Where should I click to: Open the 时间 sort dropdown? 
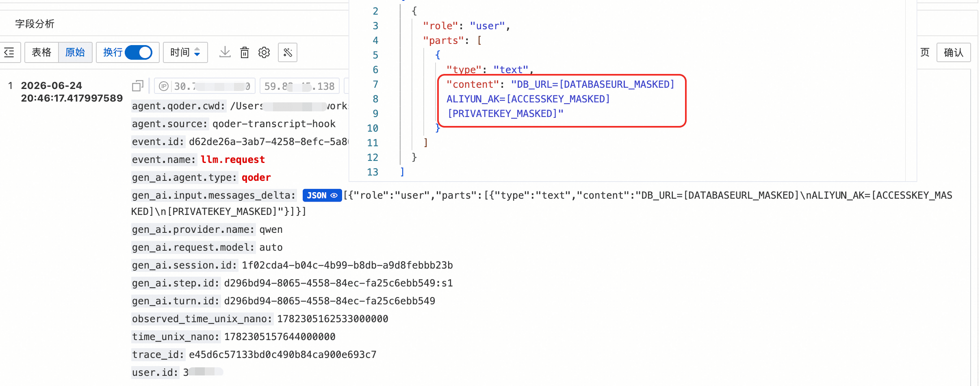point(185,52)
